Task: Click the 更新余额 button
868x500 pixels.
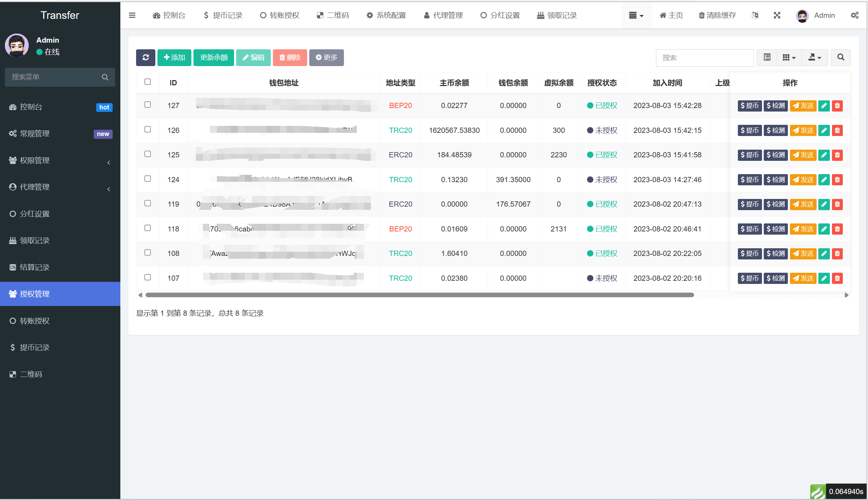Action: click(x=214, y=57)
